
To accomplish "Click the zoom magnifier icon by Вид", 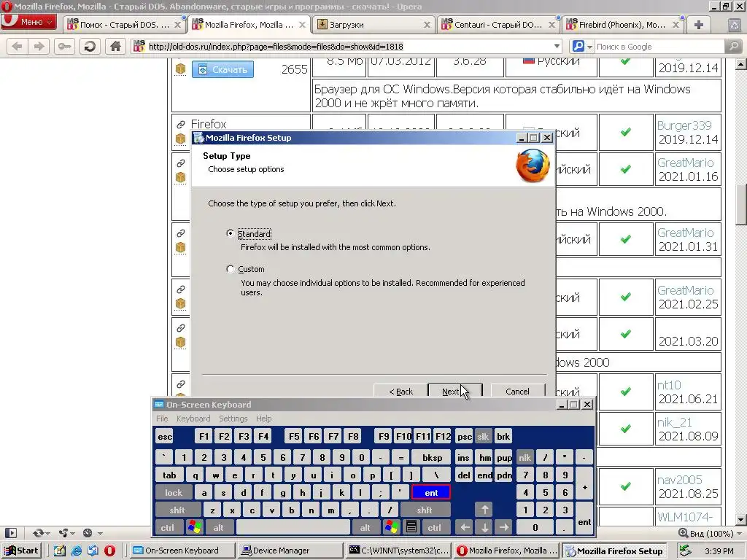I will coord(683,533).
